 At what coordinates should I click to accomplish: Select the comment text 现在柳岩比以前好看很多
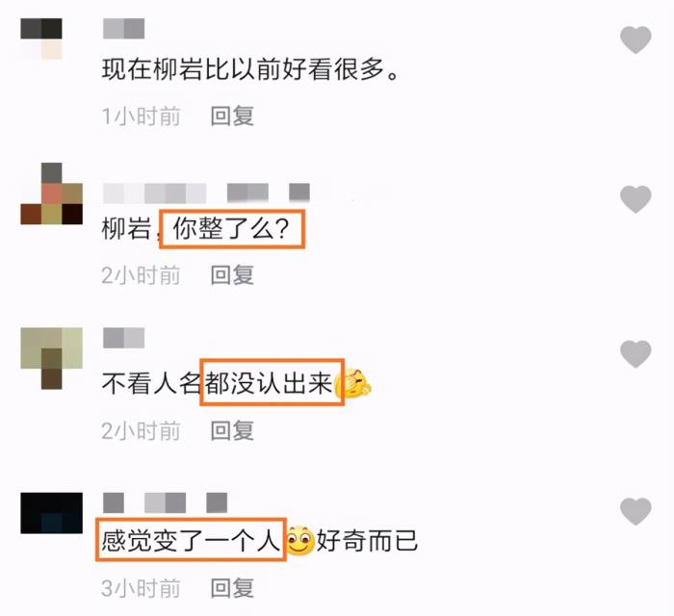[250, 68]
